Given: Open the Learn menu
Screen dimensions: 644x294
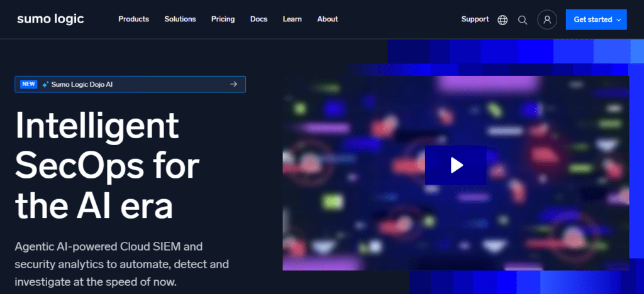Looking at the screenshot, I should coord(292,19).
